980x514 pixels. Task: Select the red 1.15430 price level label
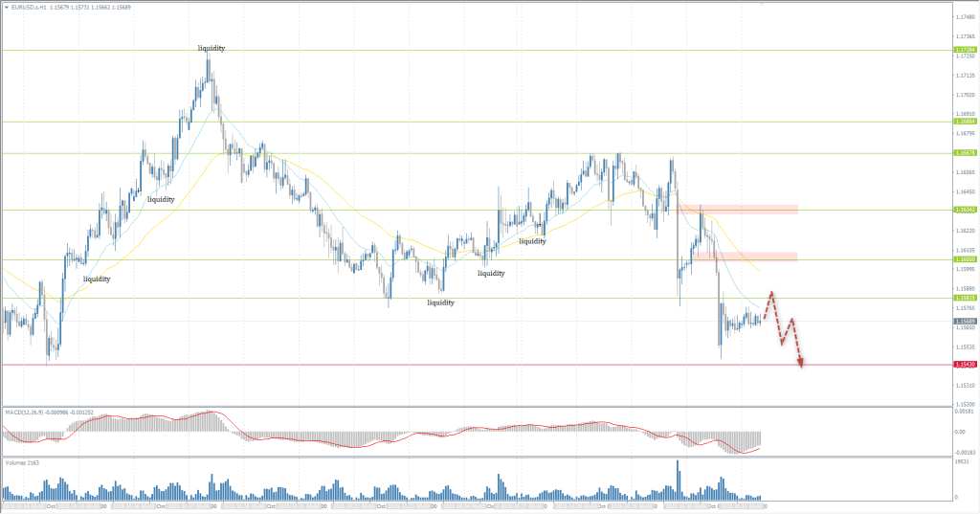964,365
